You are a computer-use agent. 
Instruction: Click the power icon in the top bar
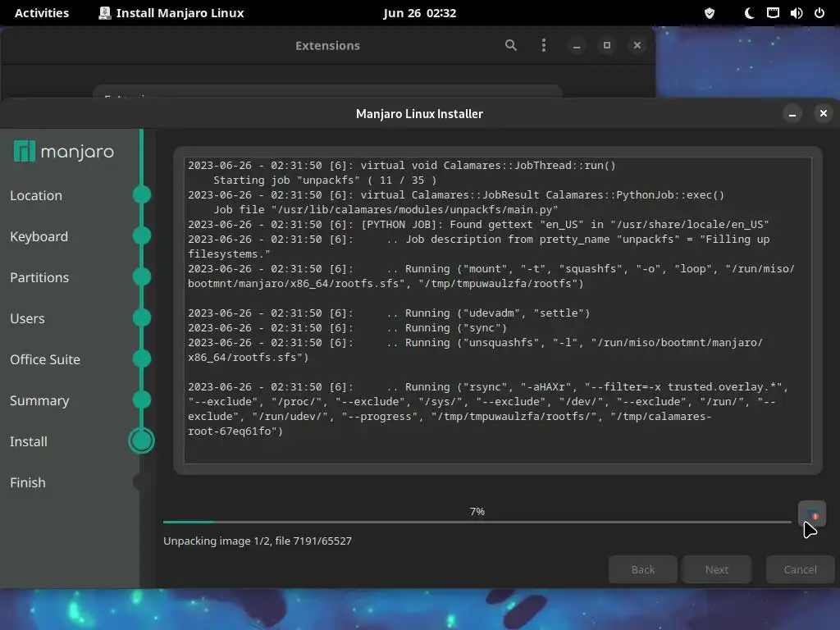tap(819, 13)
